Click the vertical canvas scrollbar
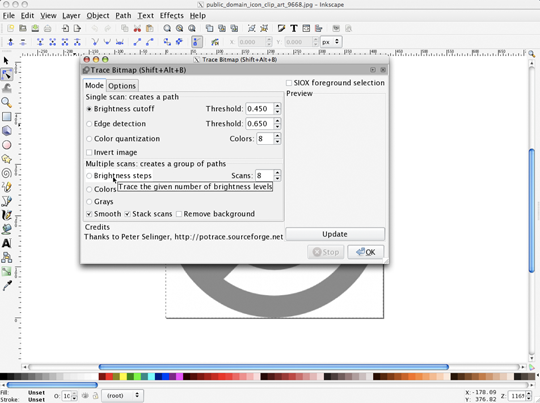Image resolution: width=540 pixels, height=403 pixels. 531,210
